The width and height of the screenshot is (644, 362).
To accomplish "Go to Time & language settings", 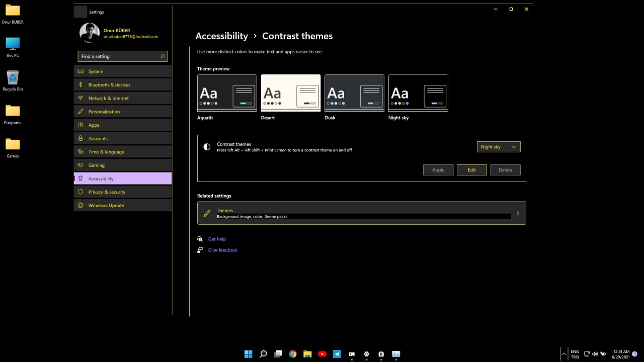I will pos(123,152).
